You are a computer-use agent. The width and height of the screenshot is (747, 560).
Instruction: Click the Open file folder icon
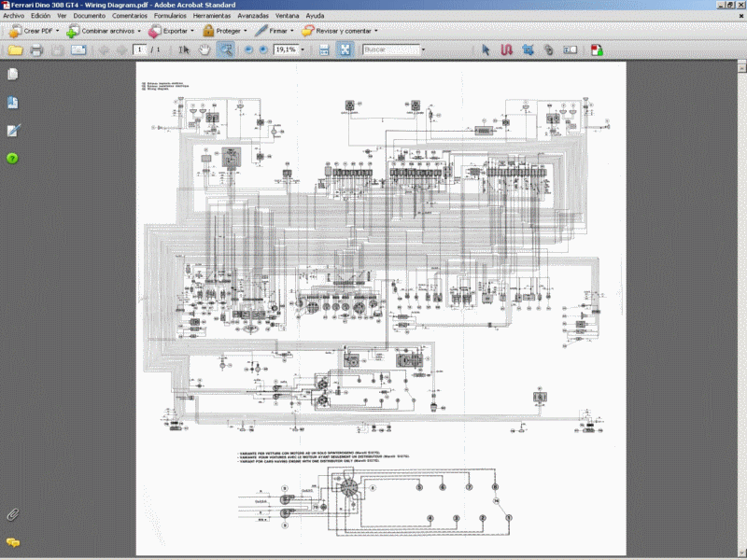point(15,50)
